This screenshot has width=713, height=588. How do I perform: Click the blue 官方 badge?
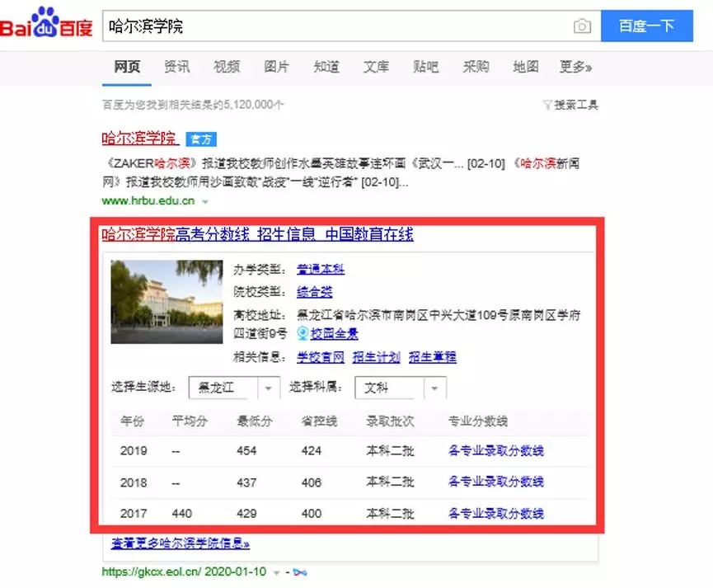click(x=201, y=139)
